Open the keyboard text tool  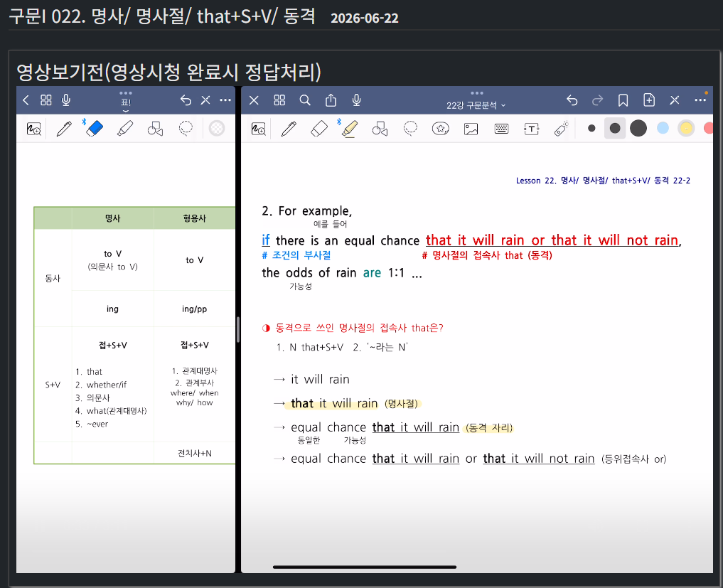click(x=501, y=129)
